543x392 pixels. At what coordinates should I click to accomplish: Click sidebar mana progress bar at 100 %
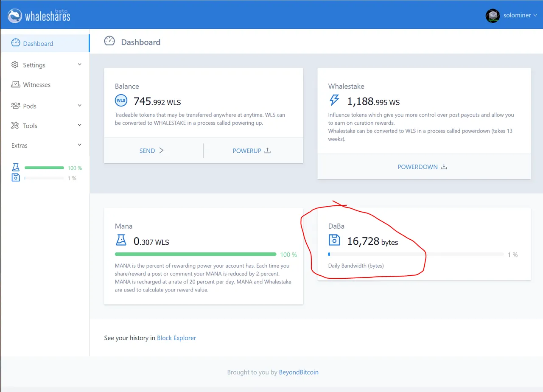click(x=44, y=168)
